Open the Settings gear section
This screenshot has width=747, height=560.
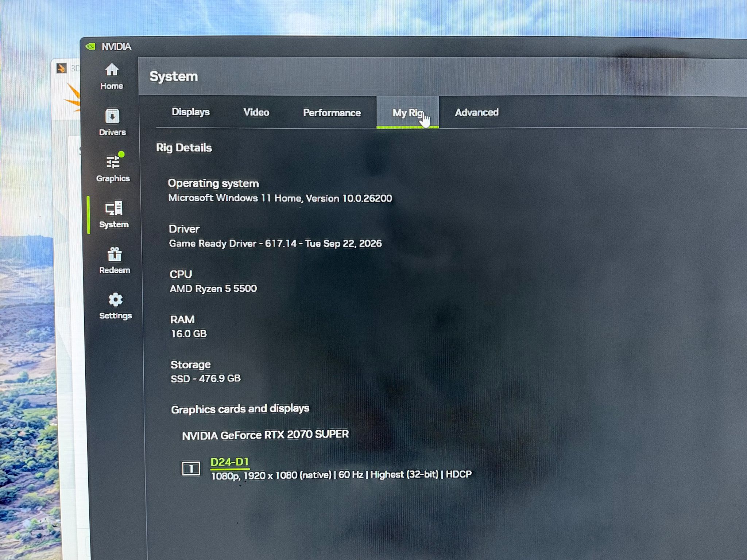point(115,306)
